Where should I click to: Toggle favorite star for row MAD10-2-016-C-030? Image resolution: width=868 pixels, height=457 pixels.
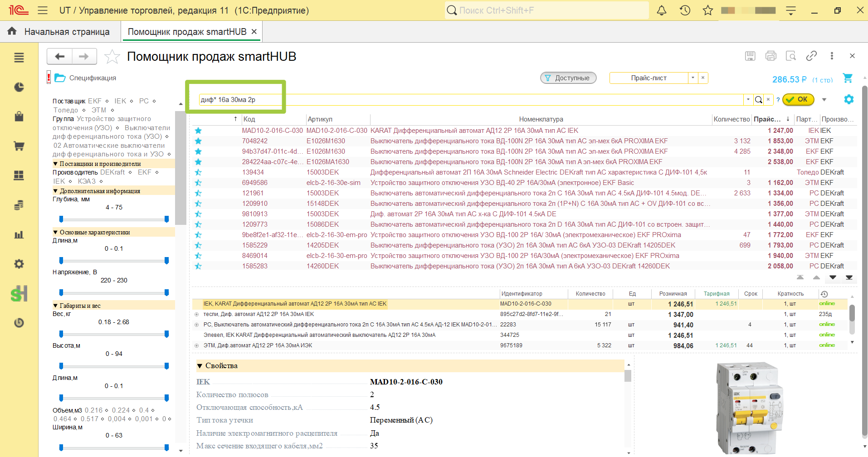[198, 131]
